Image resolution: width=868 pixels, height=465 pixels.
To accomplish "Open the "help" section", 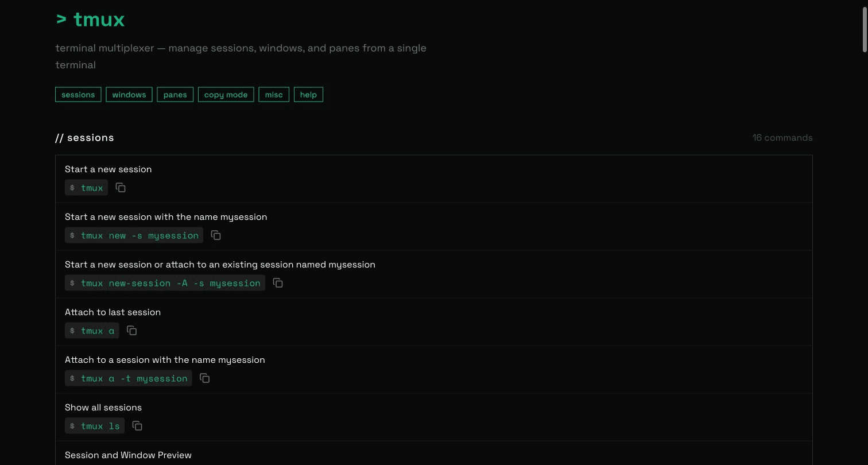I will pyautogui.click(x=308, y=94).
